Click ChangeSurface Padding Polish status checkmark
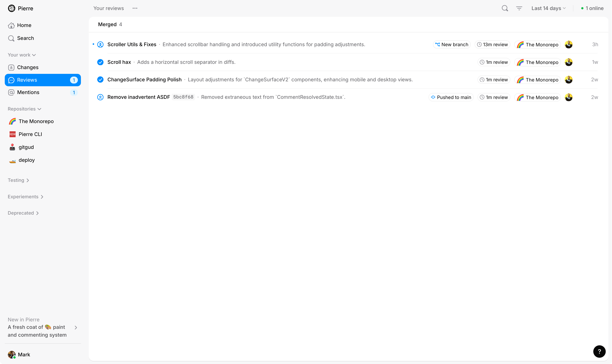612x364 pixels. [x=100, y=80]
